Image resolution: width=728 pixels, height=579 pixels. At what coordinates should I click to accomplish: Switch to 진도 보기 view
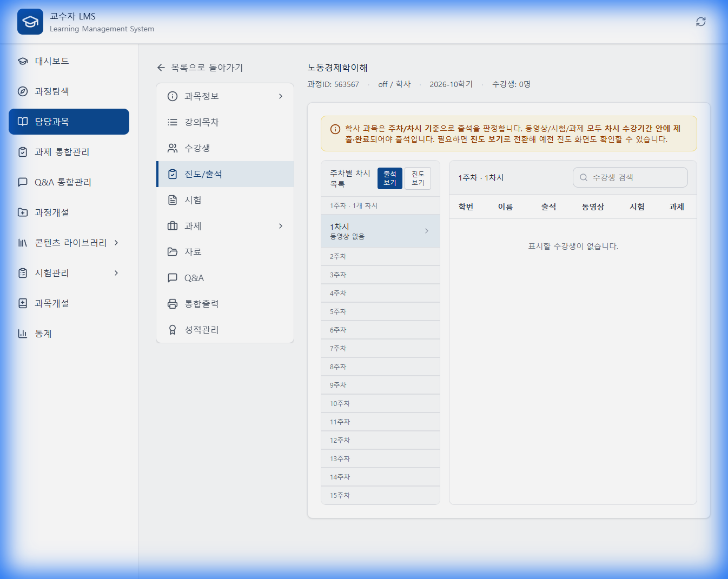click(417, 178)
